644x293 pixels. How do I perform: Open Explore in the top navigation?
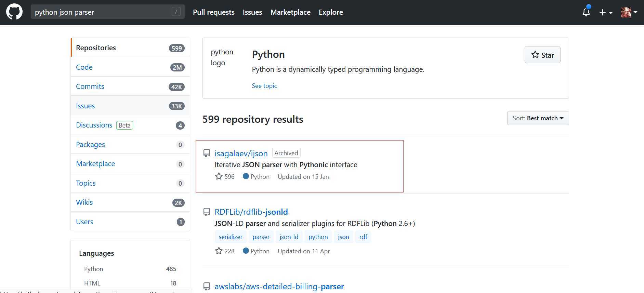coord(331,12)
